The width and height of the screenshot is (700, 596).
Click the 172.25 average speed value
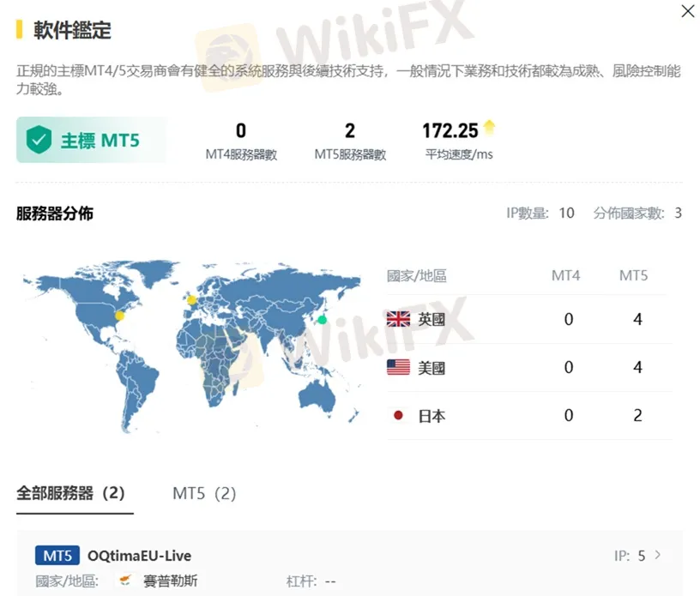click(x=450, y=130)
